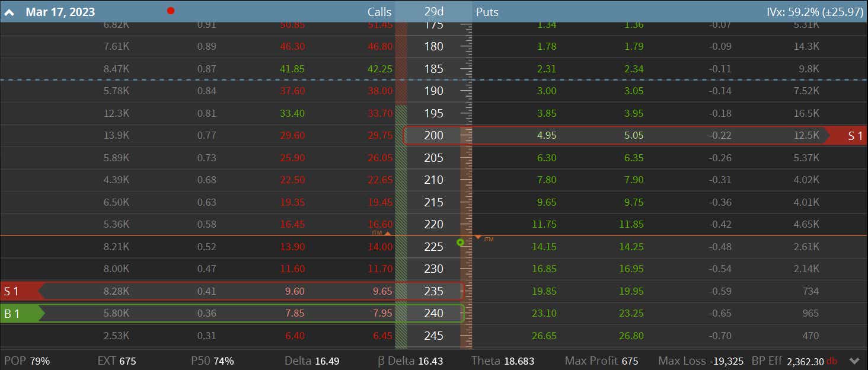Select strike 225

coord(433,247)
